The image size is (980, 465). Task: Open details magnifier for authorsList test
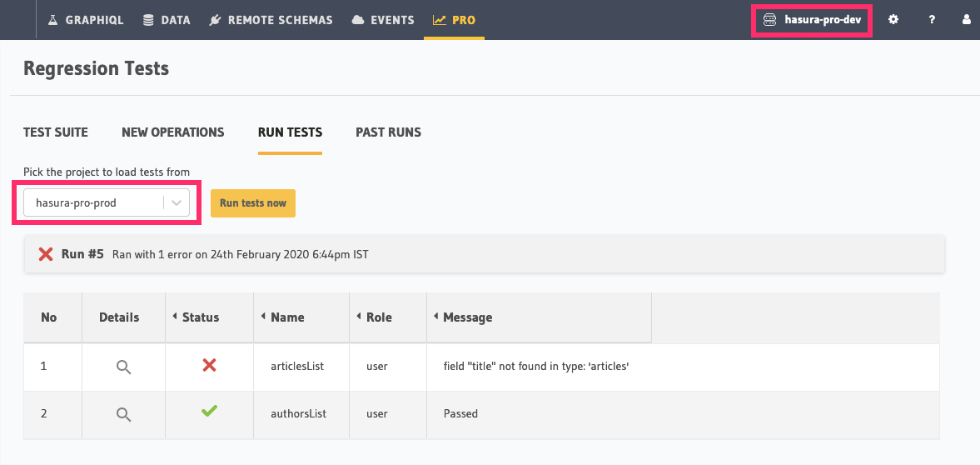123,414
